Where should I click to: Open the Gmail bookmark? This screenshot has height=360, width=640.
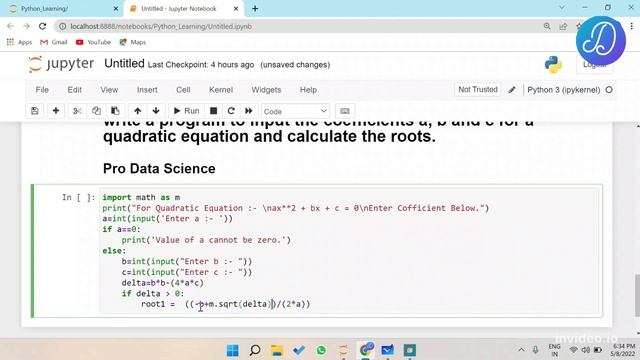(x=53, y=42)
